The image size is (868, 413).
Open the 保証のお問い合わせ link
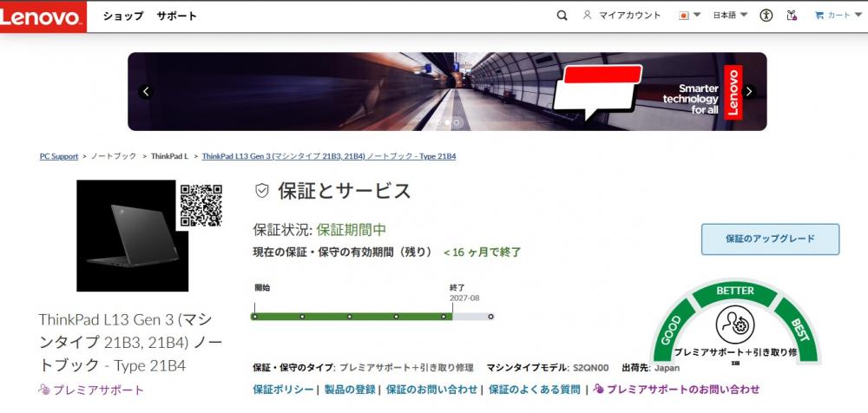(431, 390)
